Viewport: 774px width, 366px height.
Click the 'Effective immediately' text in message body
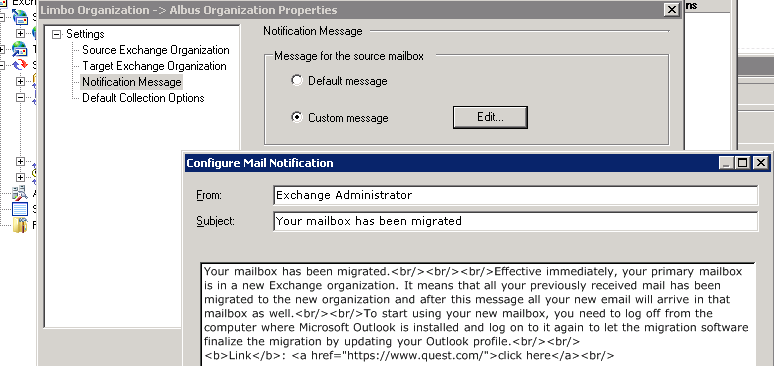click(556, 272)
